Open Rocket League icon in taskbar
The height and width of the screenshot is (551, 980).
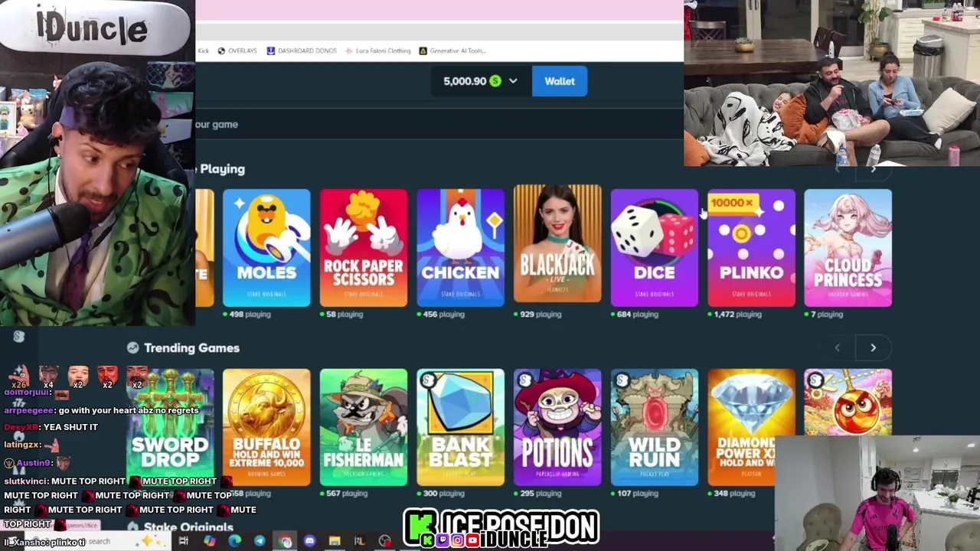coord(359,541)
